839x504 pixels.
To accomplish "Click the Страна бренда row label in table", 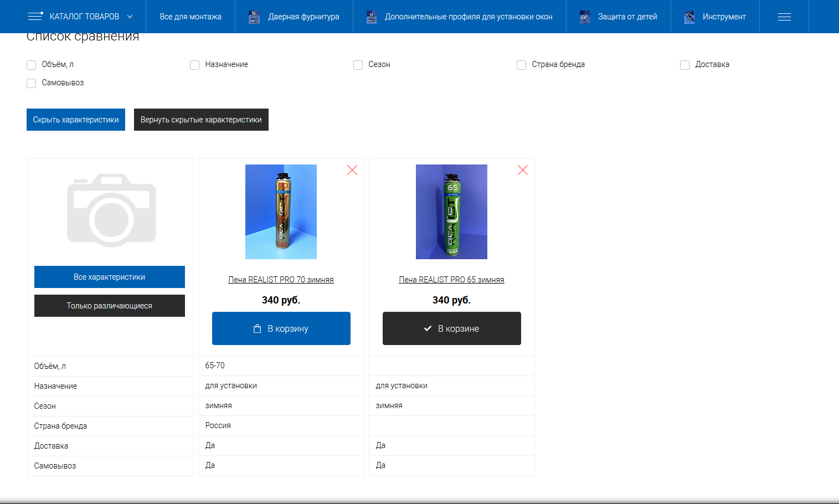I will pyautogui.click(x=60, y=426).
